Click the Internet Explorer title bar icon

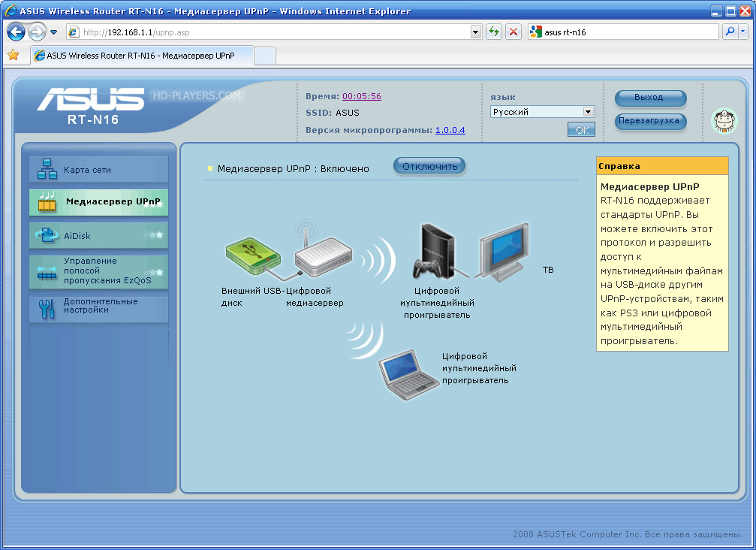click(x=10, y=11)
